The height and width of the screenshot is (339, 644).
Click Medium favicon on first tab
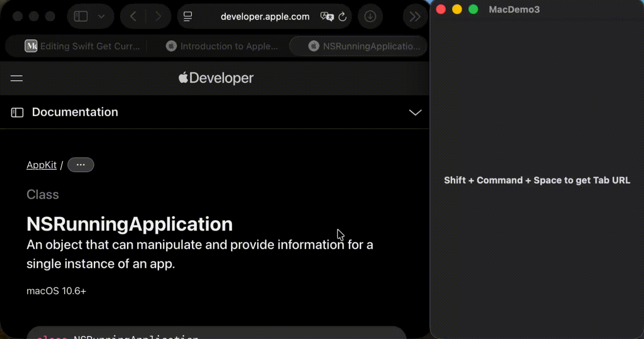coord(31,46)
